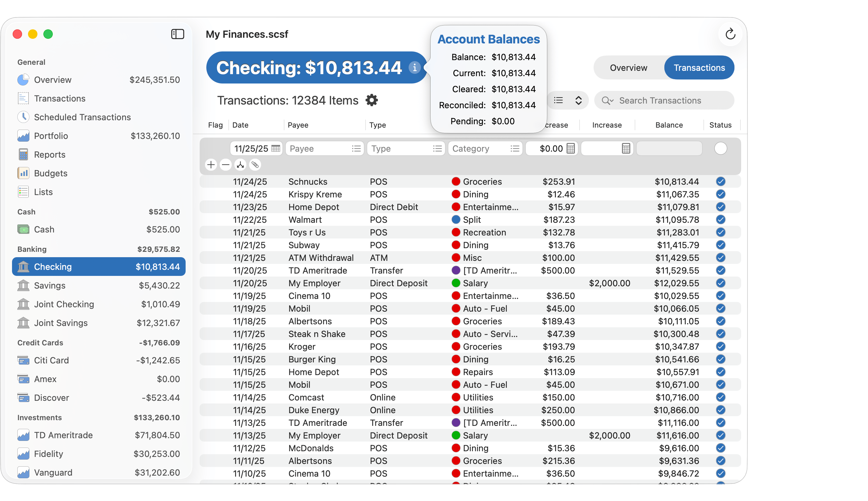Open the transaction view settings gear
Image resolution: width=868 pixels, height=501 pixels.
point(372,100)
